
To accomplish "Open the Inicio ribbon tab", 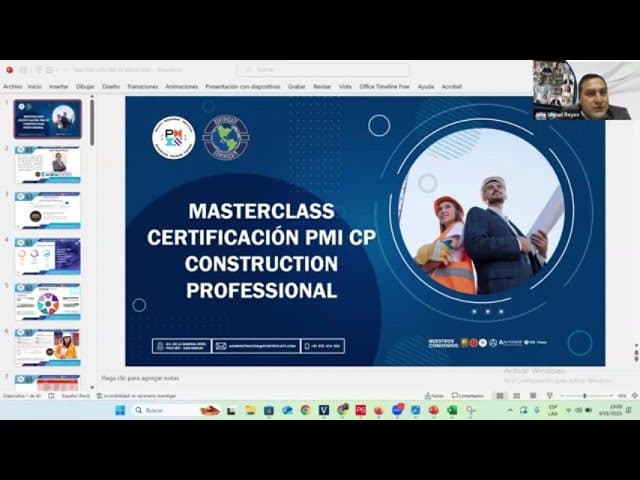I will click(35, 87).
